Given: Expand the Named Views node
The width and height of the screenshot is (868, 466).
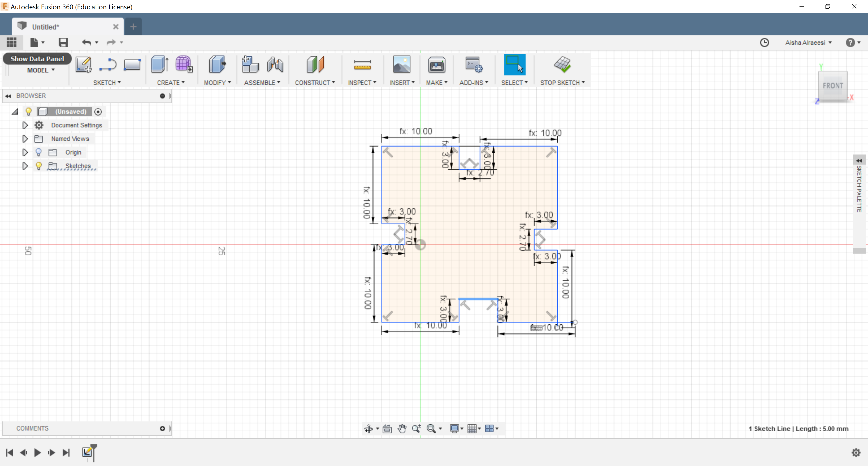Looking at the screenshot, I should click(25, 139).
